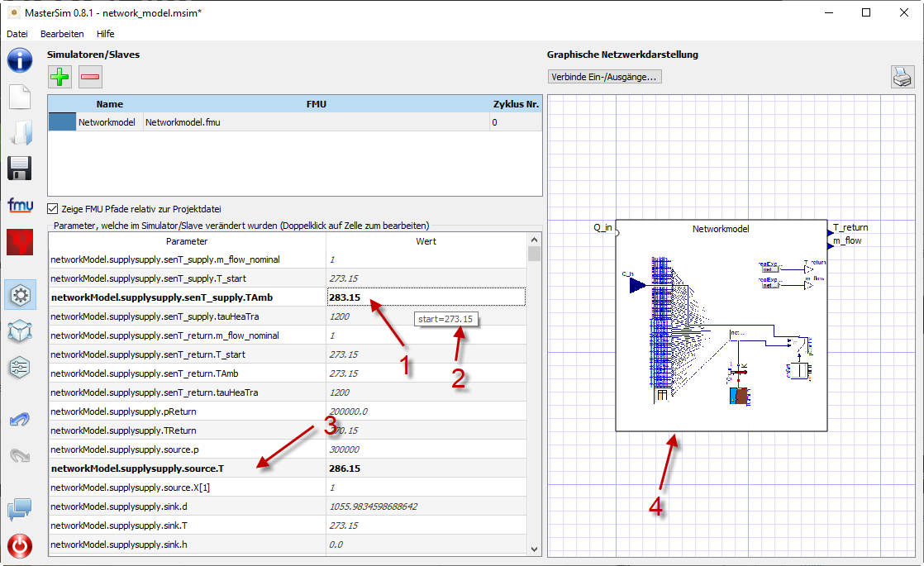This screenshot has height=566, width=924.
Task: Create a new project with blank page icon
Action: (x=20, y=97)
